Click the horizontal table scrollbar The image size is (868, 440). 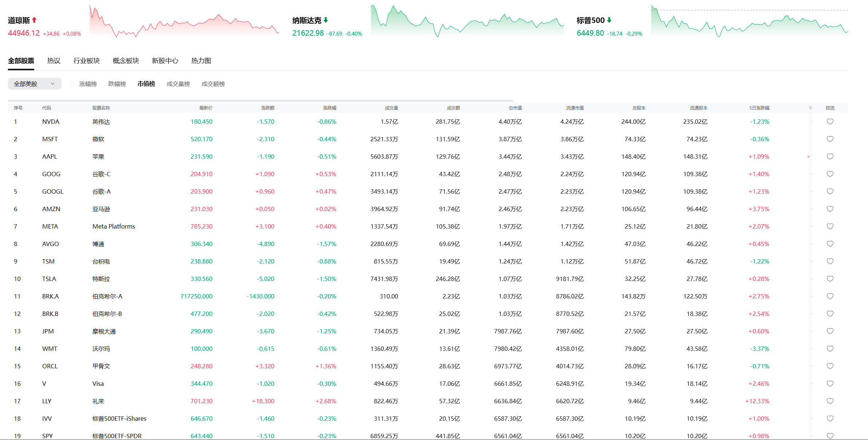[261, 100]
